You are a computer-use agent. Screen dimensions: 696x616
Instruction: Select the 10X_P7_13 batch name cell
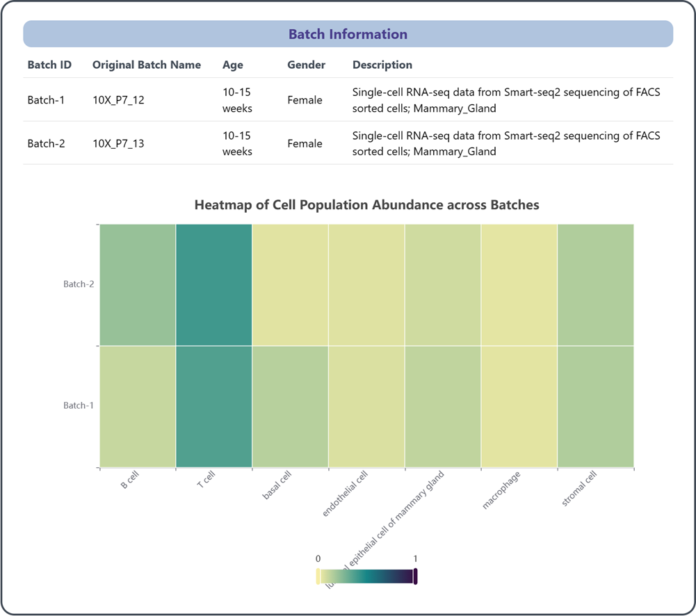click(118, 144)
